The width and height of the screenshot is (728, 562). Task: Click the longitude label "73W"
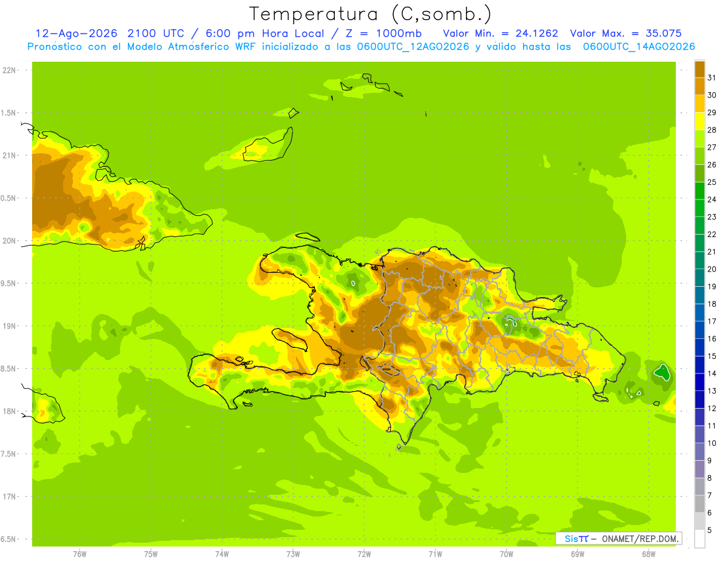(x=293, y=554)
